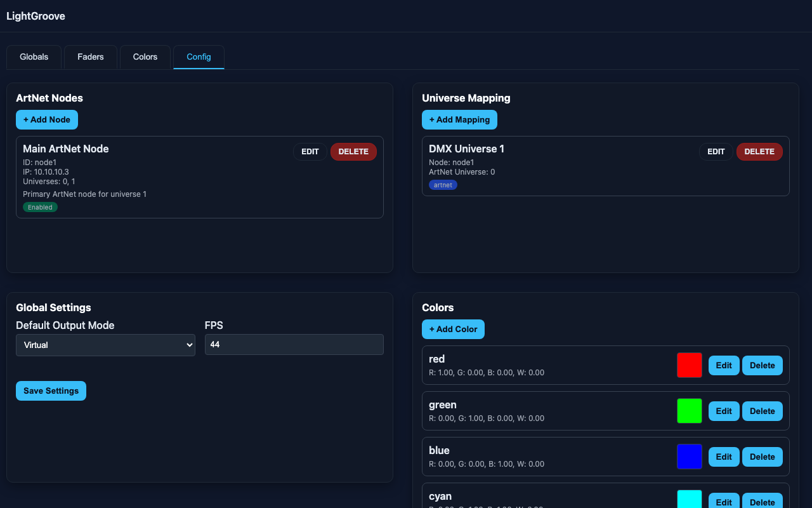Click the + Add Color button
The image size is (812, 508).
pyautogui.click(x=453, y=329)
